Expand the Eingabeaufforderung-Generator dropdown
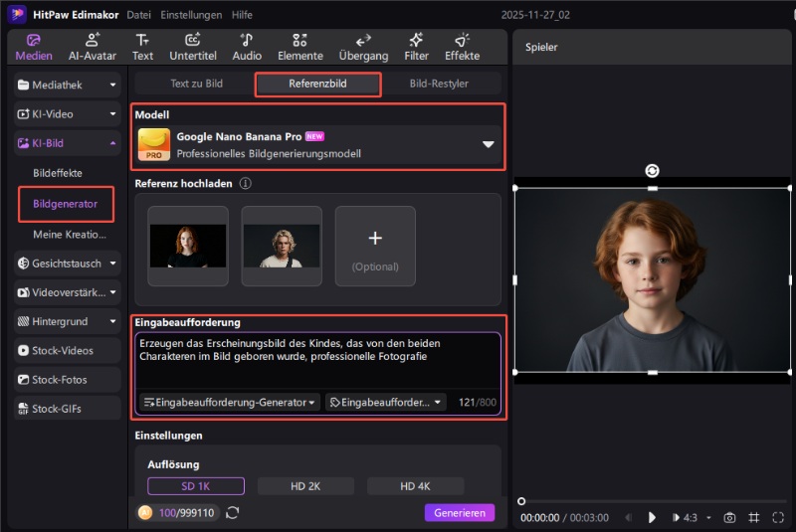Viewport: 796px width, 532px height. (231, 403)
